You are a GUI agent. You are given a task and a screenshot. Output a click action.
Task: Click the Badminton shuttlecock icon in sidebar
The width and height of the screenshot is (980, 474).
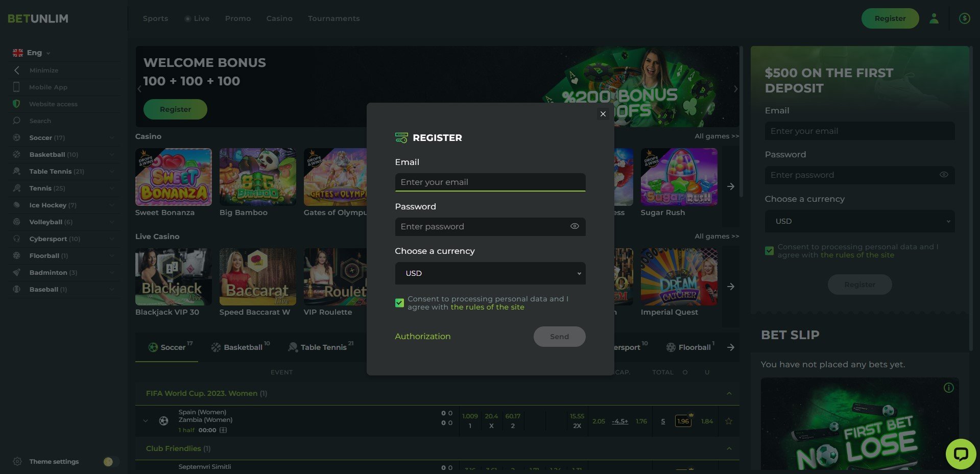[16, 272]
